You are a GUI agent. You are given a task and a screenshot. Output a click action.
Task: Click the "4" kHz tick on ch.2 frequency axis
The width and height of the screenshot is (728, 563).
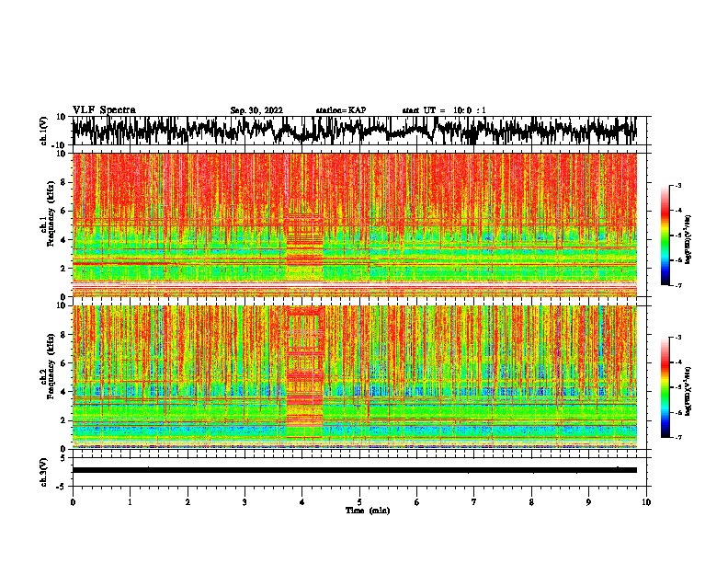pos(63,392)
